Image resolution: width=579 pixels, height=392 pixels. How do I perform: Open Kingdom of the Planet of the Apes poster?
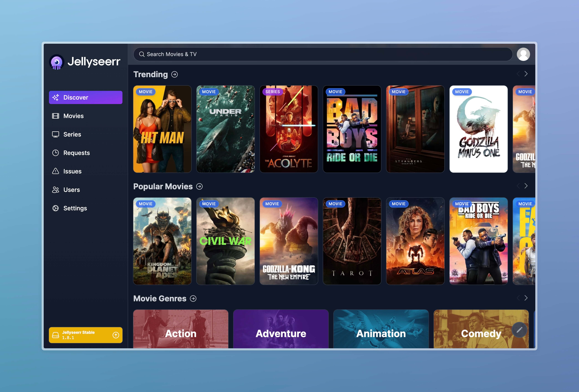[162, 241]
